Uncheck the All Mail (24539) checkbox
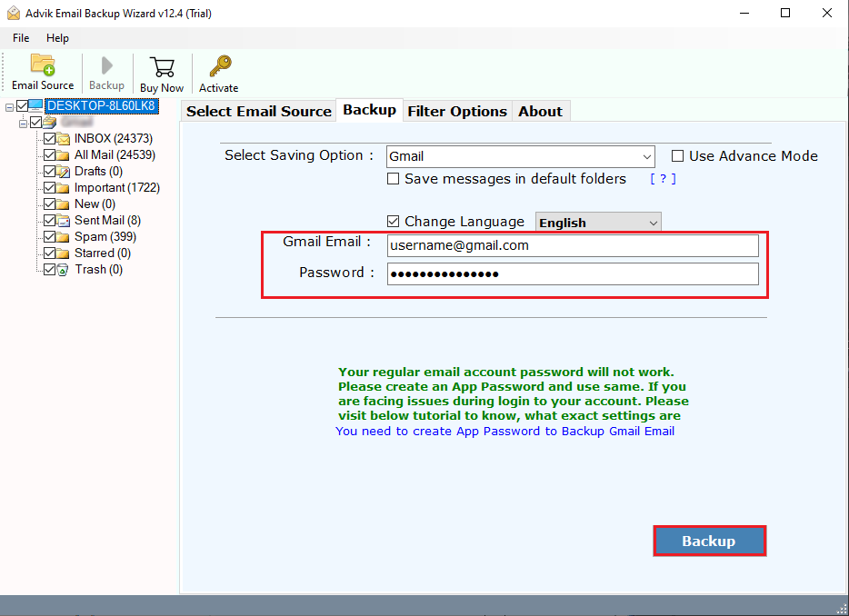Viewport: 849px width, 616px height. click(49, 154)
